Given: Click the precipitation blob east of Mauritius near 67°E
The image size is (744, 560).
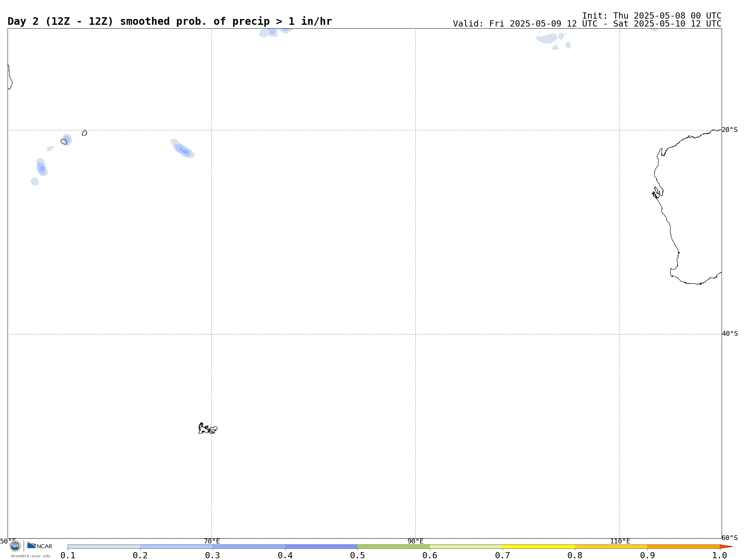Looking at the screenshot, I should (x=183, y=148).
